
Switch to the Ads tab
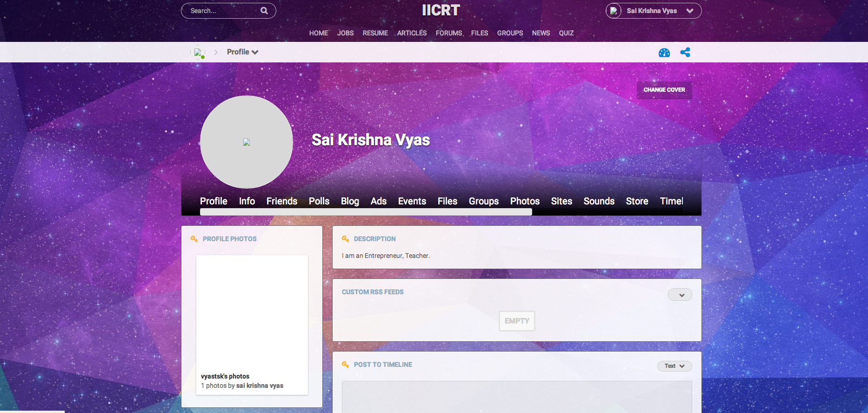379,201
